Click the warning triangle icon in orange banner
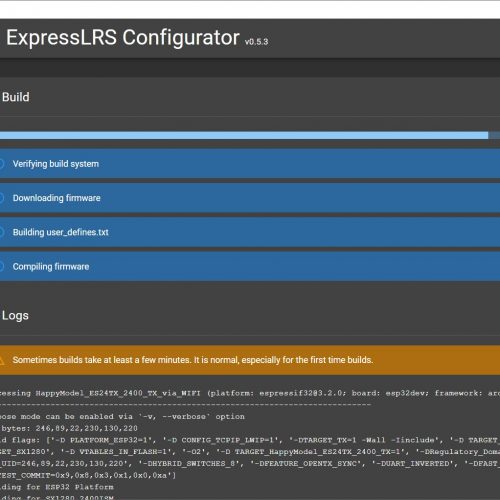 pyautogui.click(x=2, y=360)
